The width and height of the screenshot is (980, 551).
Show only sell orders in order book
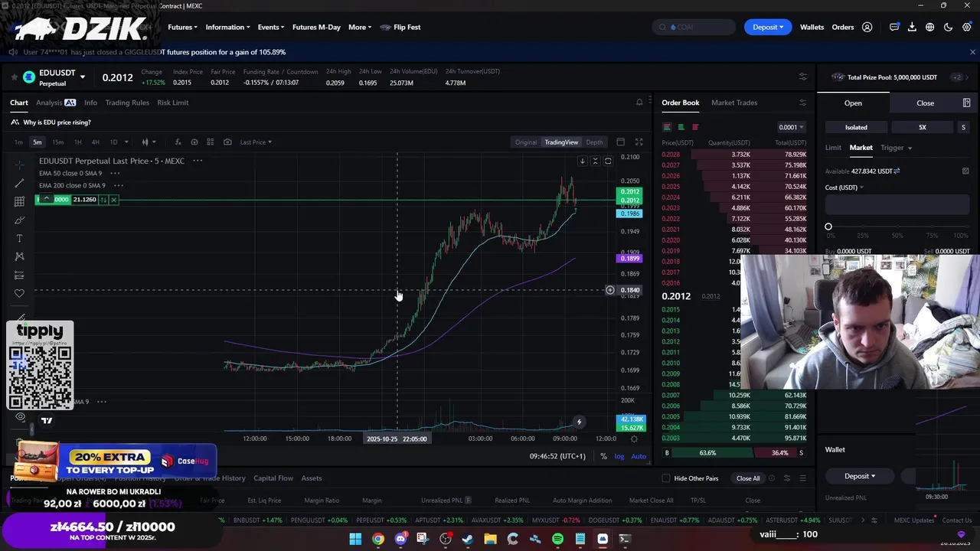[x=695, y=127]
